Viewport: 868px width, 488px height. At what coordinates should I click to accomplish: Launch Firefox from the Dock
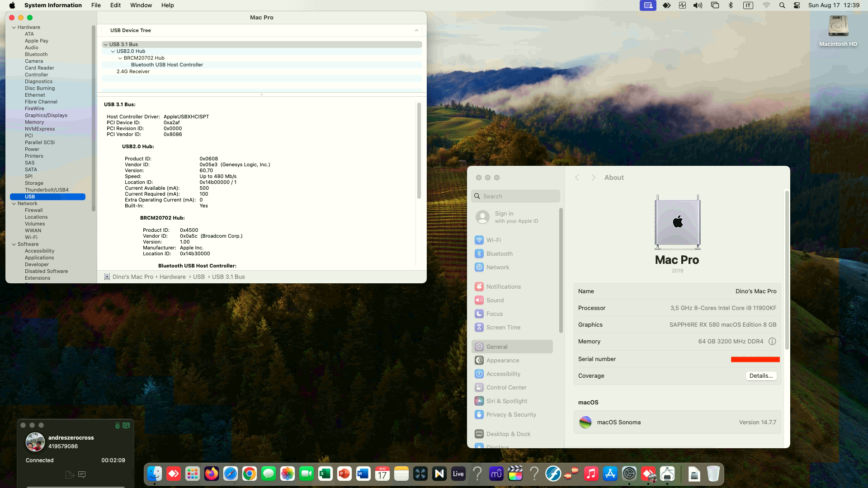click(212, 474)
